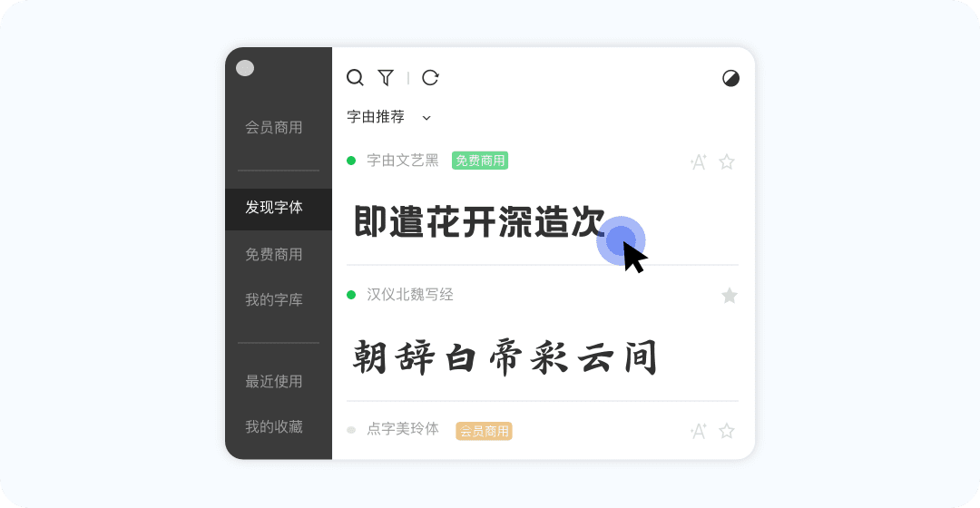
Task: Favorite the 字由文艺黑 font star
Action: pyautogui.click(x=726, y=161)
